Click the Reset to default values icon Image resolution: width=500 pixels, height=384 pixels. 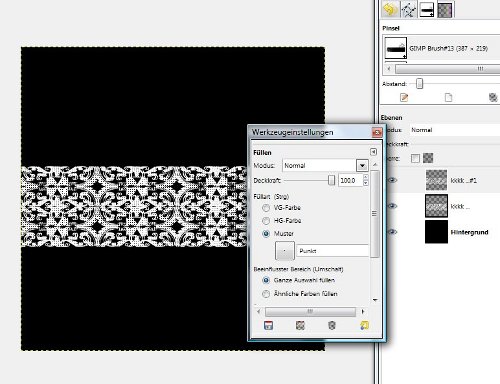(364, 325)
